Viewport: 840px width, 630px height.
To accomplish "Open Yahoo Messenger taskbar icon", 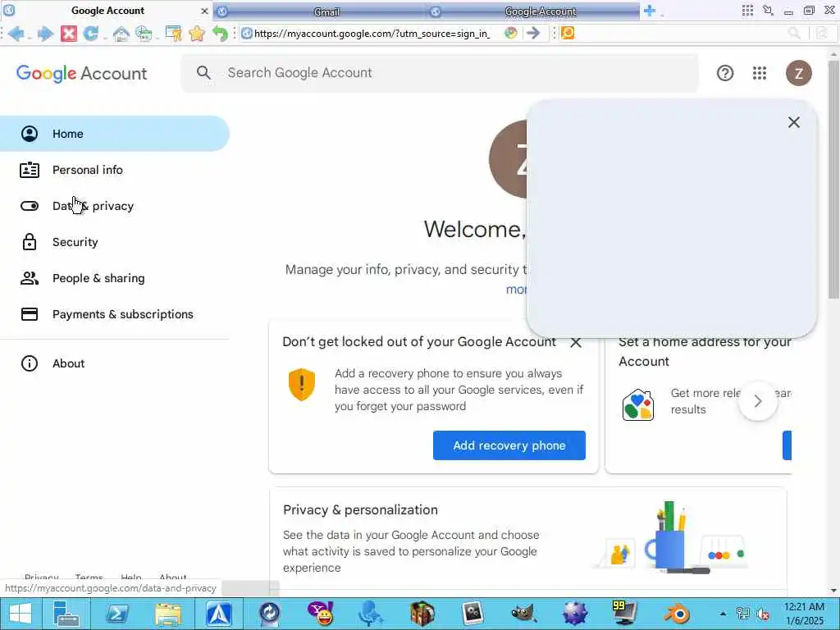I will tap(321, 614).
